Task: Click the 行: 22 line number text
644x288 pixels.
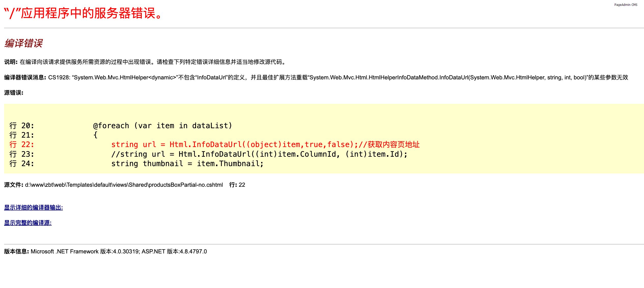Action: point(237,185)
